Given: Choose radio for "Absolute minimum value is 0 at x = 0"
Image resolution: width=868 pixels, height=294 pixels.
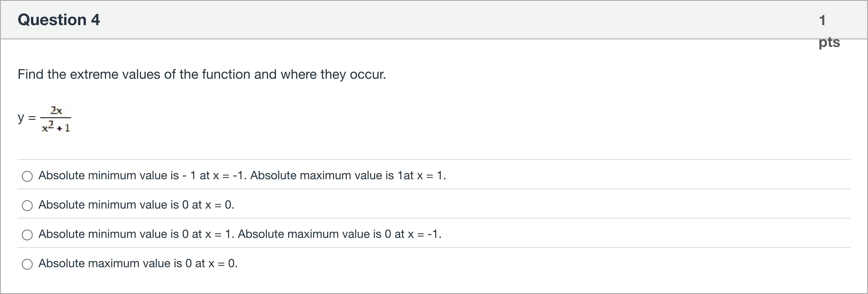Looking at the screenshot, I should point(27,205).
